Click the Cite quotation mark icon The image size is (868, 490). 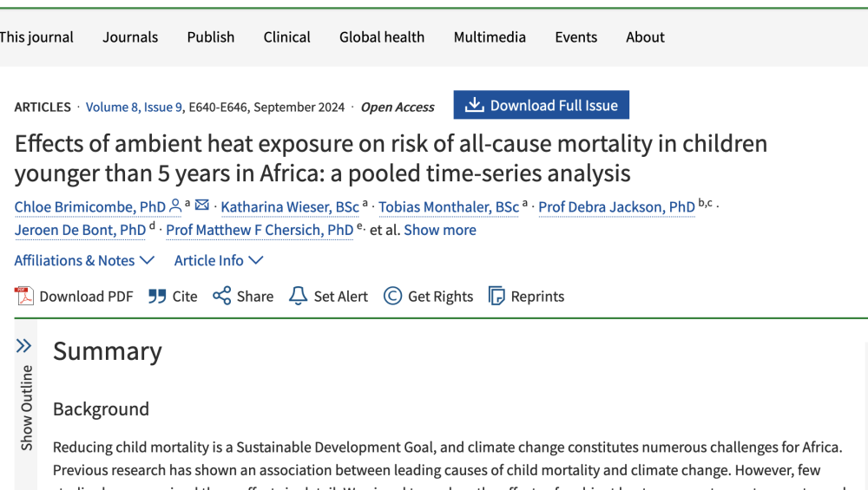pyautogui.click(x=157, y=297)
